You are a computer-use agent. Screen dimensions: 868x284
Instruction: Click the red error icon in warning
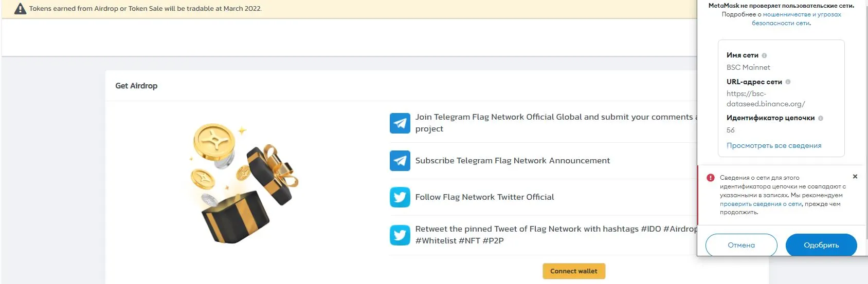pos(711,178)
